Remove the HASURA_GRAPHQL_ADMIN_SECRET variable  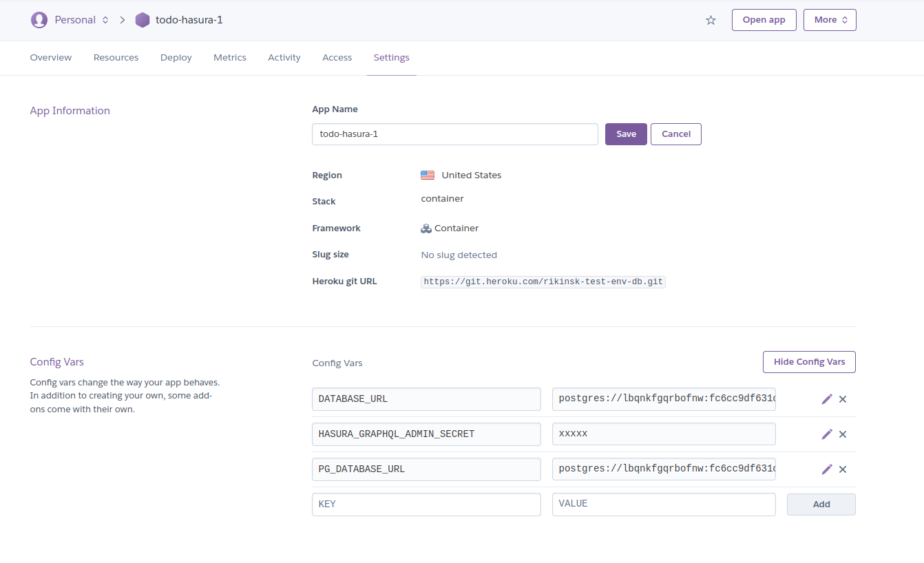(843, 434)
